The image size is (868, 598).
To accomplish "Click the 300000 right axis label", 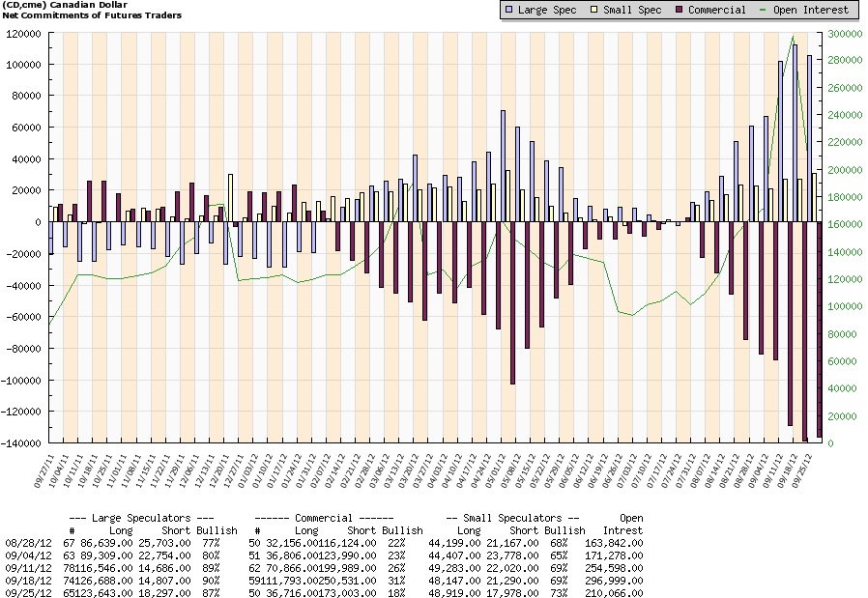I will tap(845, 34).
